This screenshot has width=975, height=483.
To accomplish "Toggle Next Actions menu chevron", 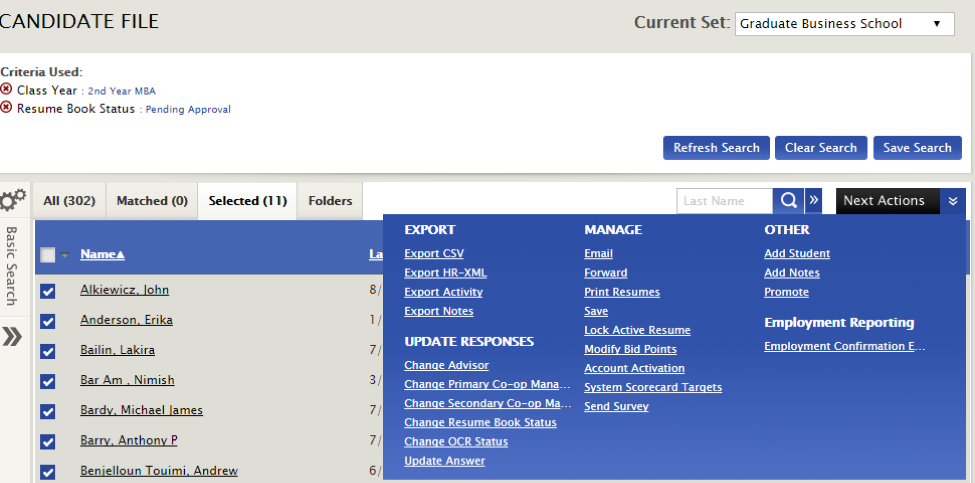I will [x=953, y=201].
